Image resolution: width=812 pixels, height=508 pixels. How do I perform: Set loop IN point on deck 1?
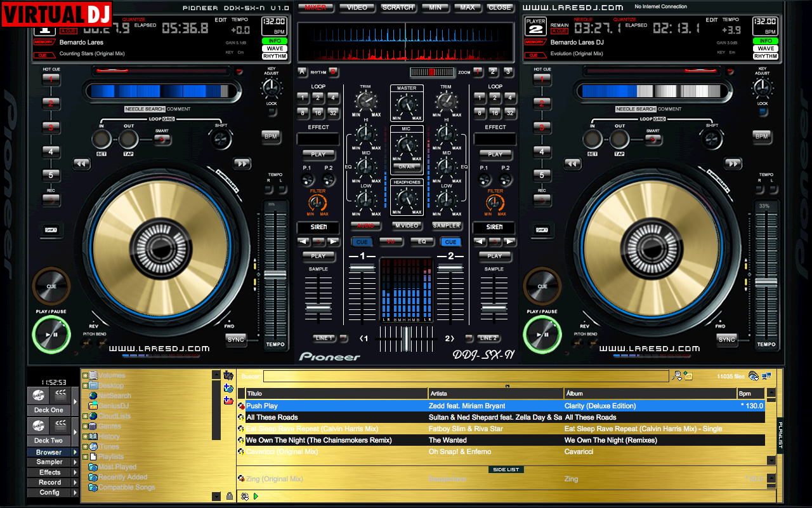(x=101, y=139)
